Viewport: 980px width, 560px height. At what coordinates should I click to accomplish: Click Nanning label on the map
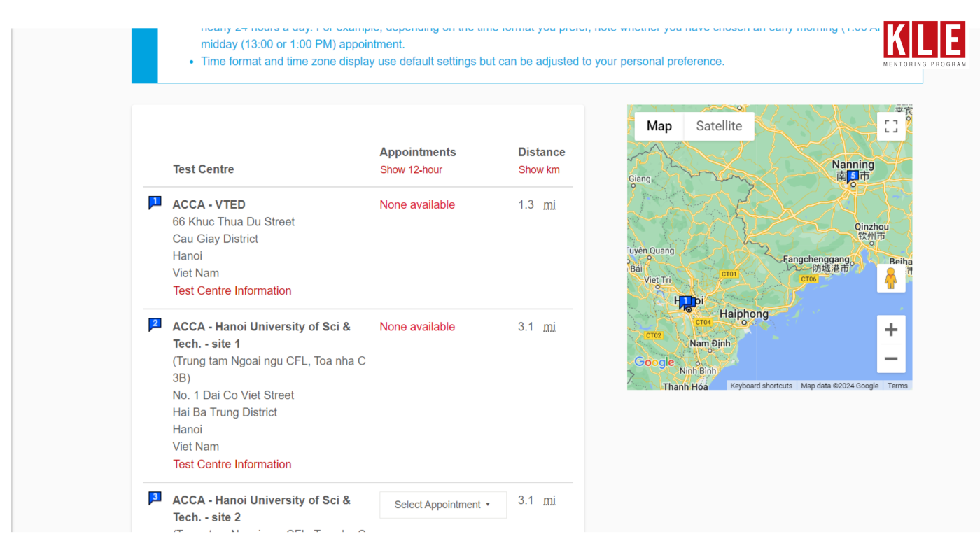click(853, 164)
